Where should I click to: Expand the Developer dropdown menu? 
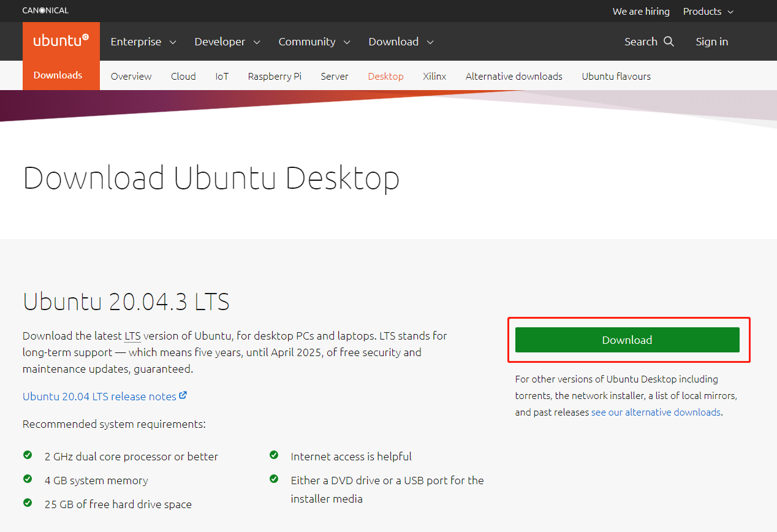coord(227,42)
